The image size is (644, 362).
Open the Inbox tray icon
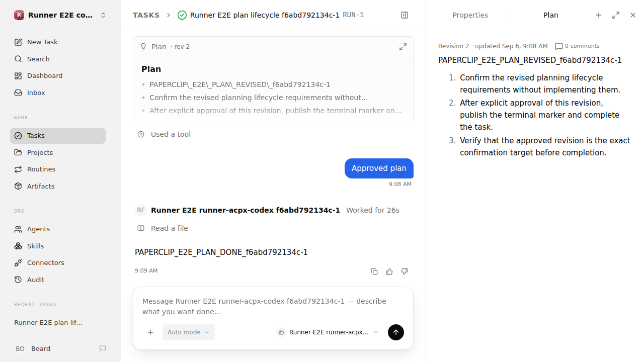pos(18,93)
